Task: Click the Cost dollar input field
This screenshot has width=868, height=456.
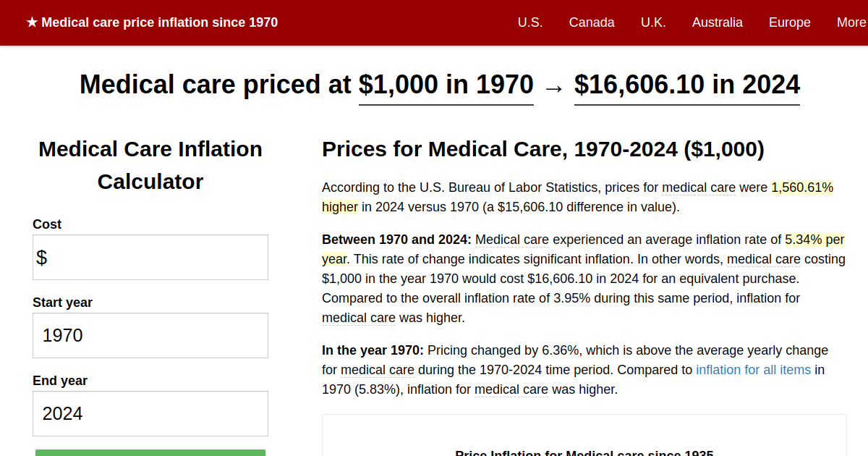Action: point(150,257)
